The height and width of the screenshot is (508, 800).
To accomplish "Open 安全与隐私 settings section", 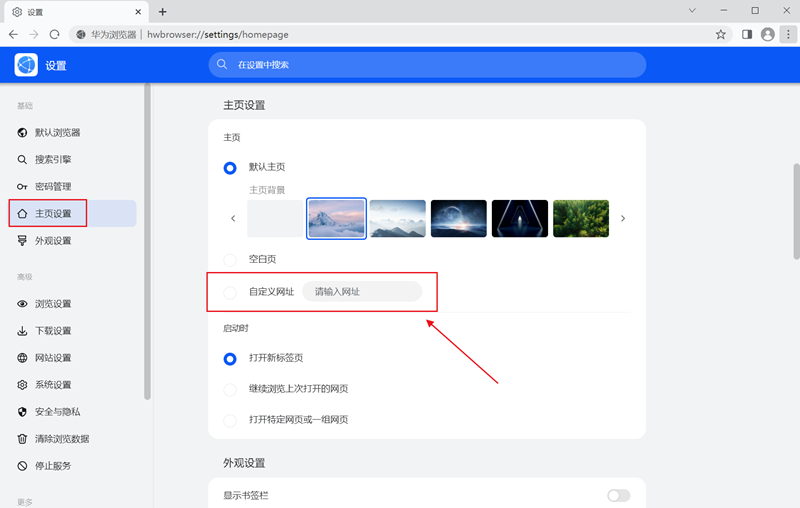I will (x=57, y=411).
